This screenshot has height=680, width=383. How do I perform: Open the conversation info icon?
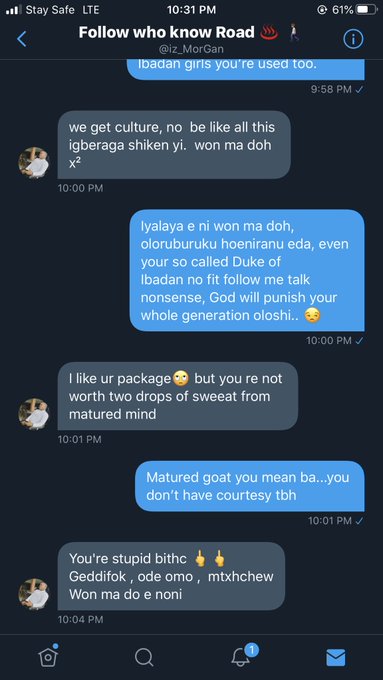(353, 39)
